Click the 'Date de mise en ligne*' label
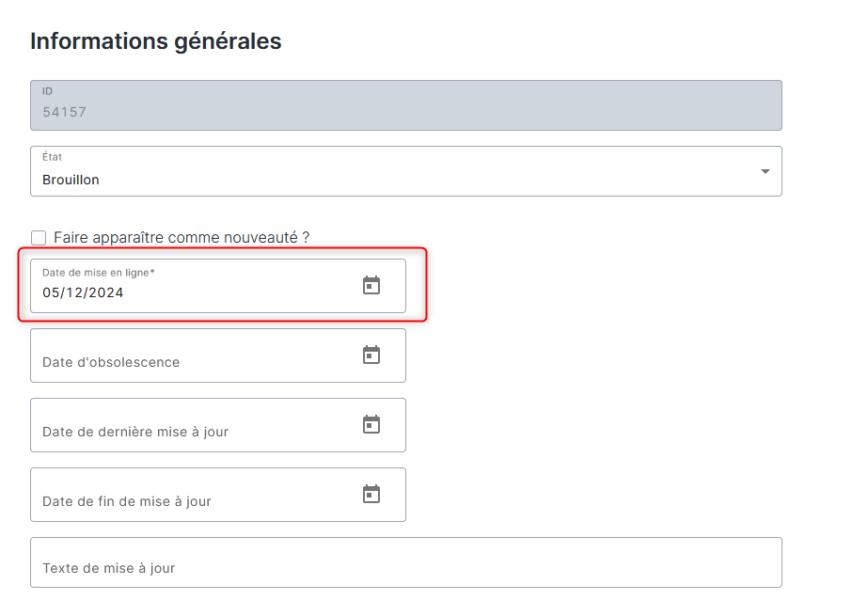 pos(98,272)
